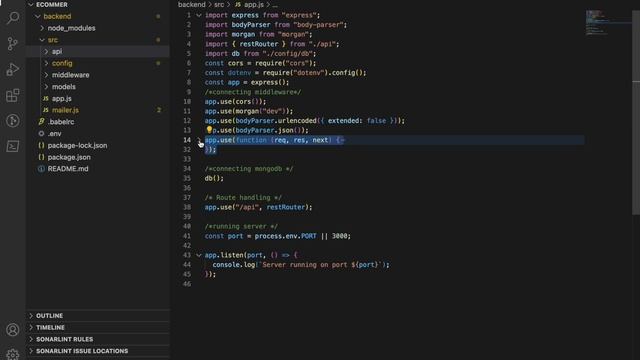This screenshot has height=360, width=640.
Task: Click the "Route handling" comment
Action: click(243, 198)
